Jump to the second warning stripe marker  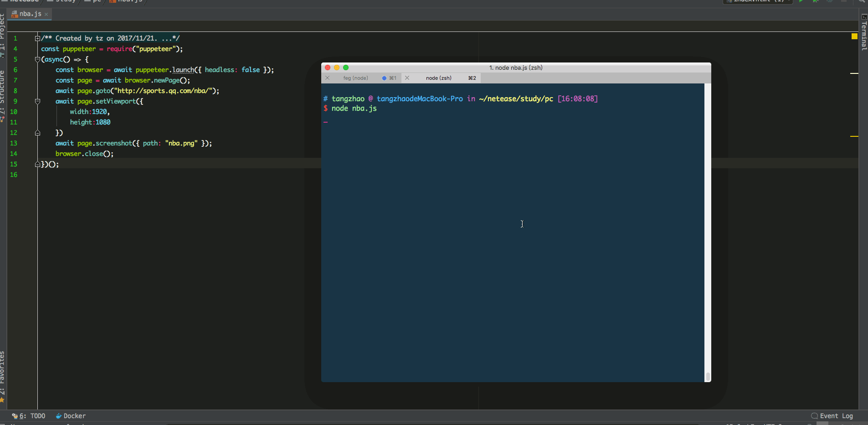pos(854,136)
